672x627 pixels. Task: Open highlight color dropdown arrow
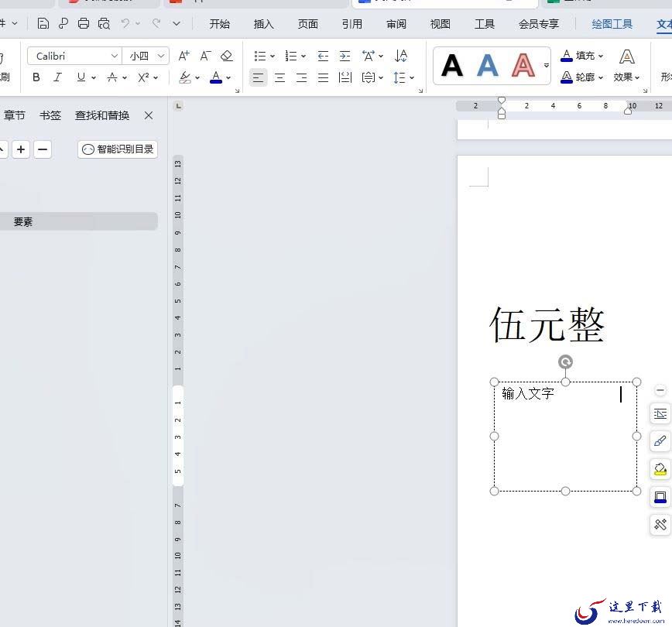pyautogui.click(x=197, y=78)
